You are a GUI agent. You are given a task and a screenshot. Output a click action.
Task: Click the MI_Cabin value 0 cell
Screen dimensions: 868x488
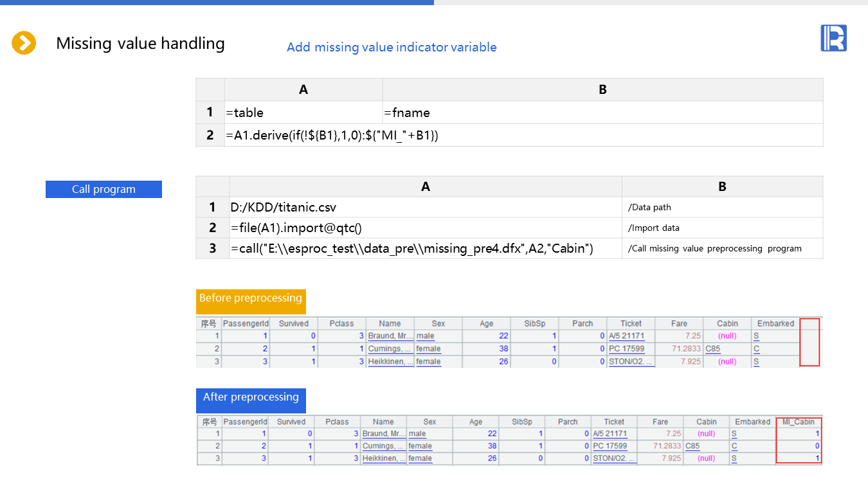[799, 446]
